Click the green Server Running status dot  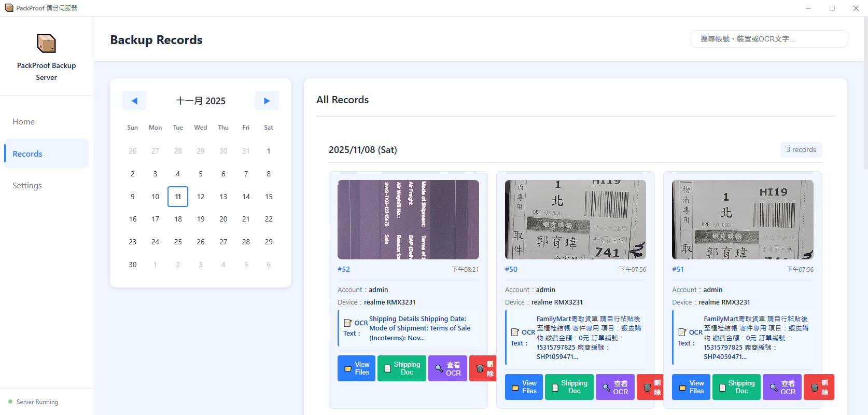pos(10,402)
